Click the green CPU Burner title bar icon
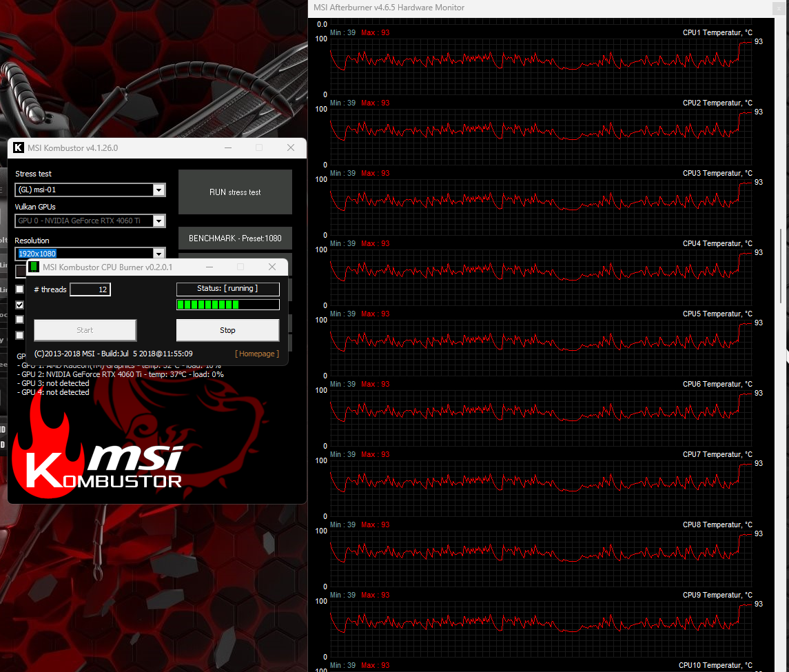This screenshot has height=672, width=789. click(x=33, y=267)
